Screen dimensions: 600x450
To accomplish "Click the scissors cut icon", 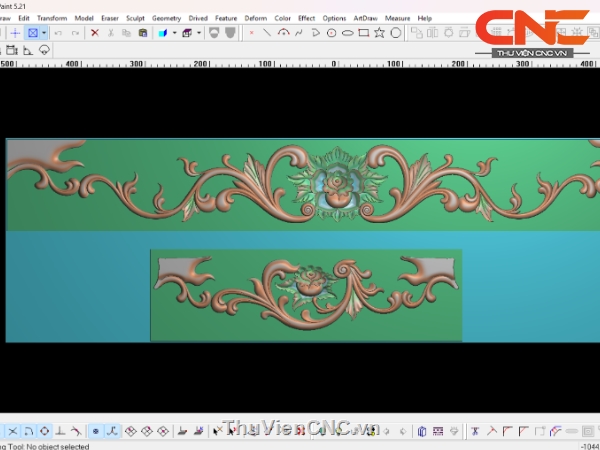I will point(112,33).
